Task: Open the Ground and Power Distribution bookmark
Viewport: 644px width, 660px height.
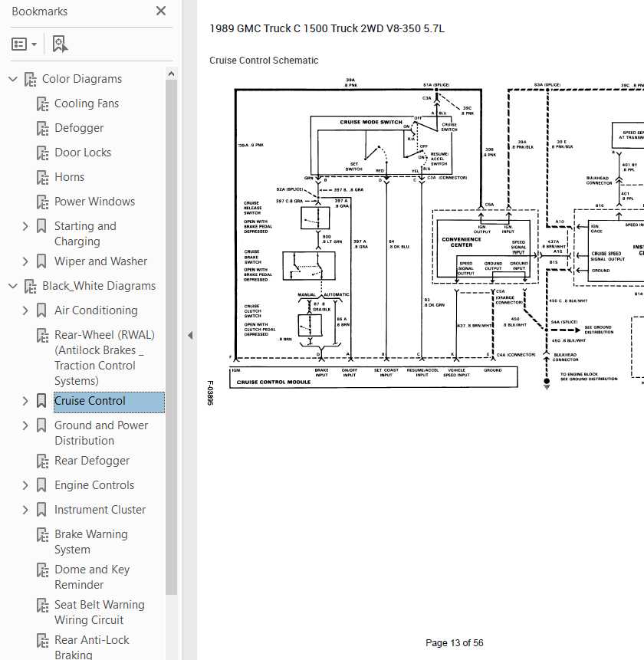Action: pos(101,432)
